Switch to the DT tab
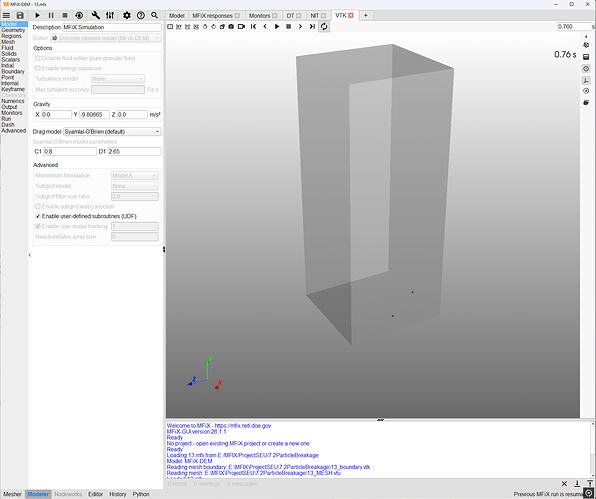596x499 pixels. point(290,16)
